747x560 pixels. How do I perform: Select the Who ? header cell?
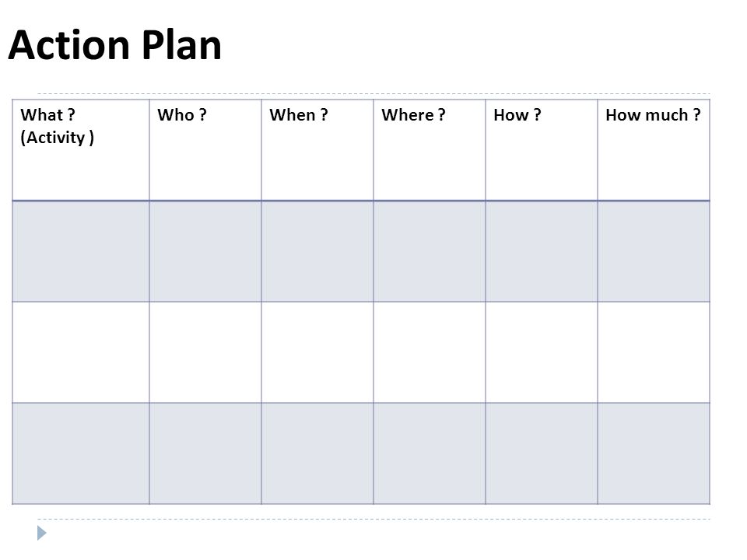click(205, 150)
